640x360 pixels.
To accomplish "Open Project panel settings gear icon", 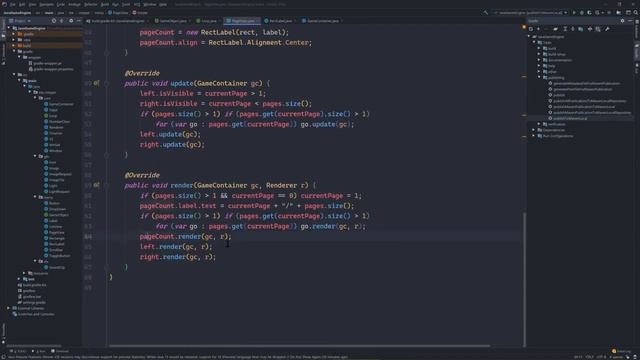I will click(x=71, y=21).
